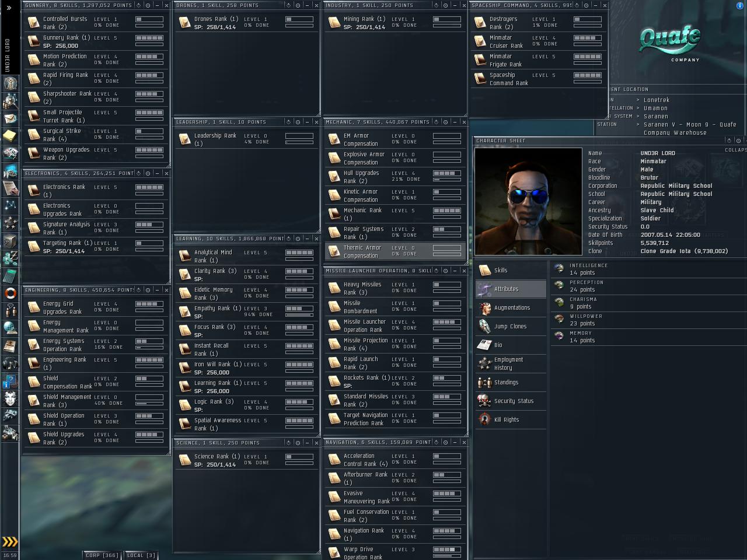Click the yellow chevrons at sidebar bottom
The image size is (747, 560).
point(10,541)
